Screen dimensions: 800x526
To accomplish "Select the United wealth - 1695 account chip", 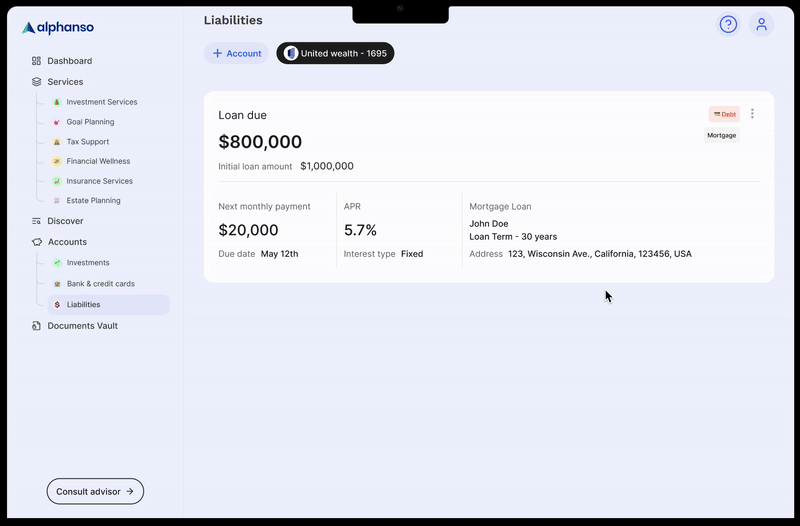I will point(335,53).
